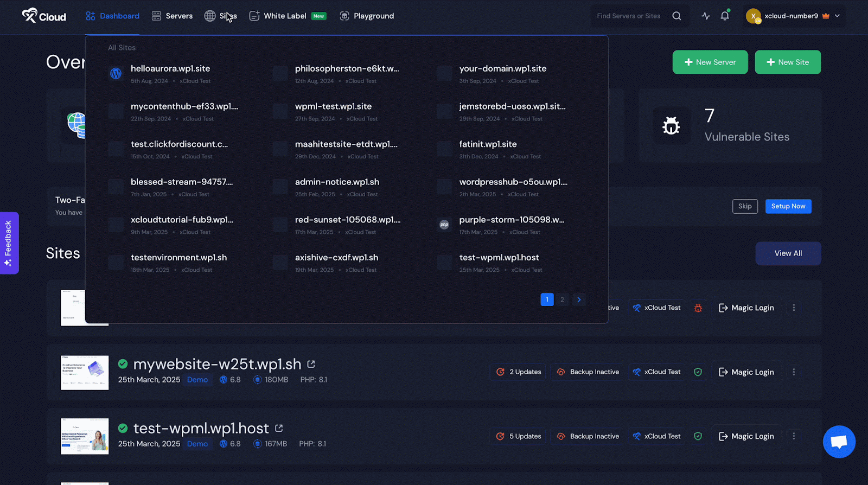The height and width of the screenshot is (485, 868).
Task: Open the Feedback side tab
Action: pyautogui.click(x=9, y=243)
